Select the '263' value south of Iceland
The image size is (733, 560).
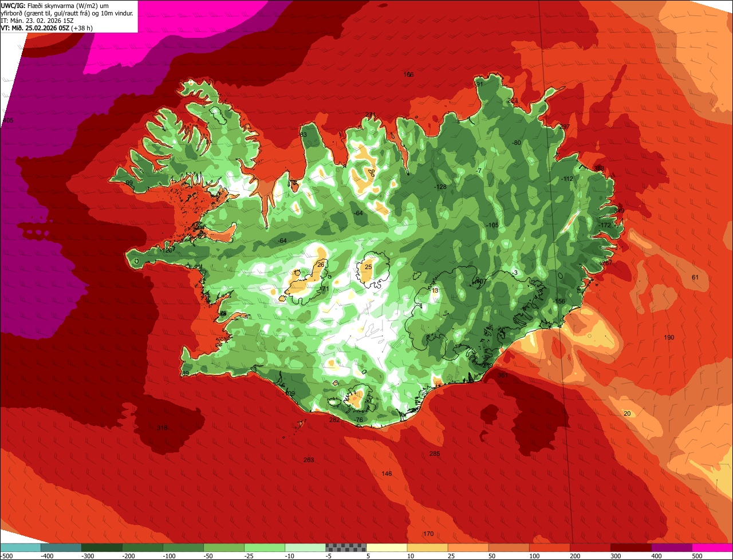pos(309,460)
